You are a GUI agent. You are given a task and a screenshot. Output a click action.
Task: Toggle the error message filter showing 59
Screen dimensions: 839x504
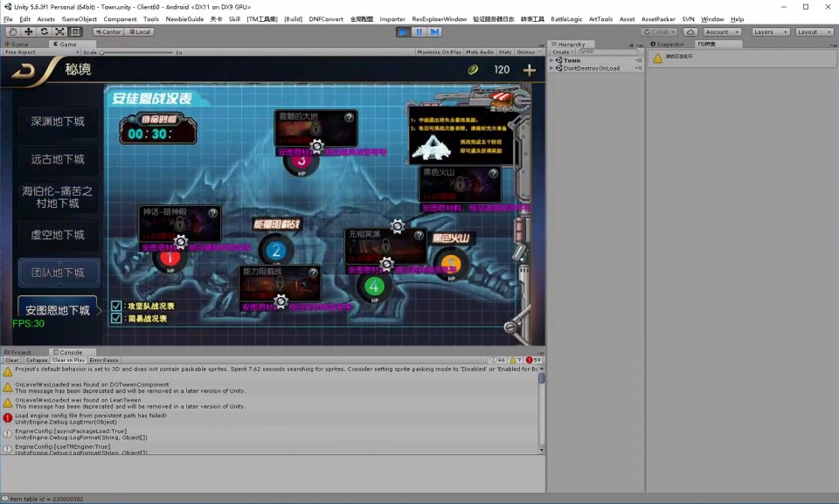[532, 360]
